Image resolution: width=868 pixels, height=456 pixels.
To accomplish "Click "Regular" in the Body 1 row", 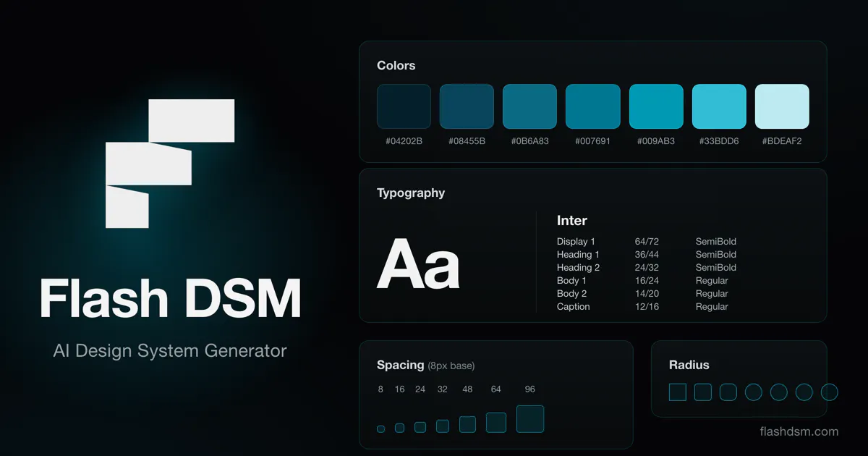I will point(712,281).
